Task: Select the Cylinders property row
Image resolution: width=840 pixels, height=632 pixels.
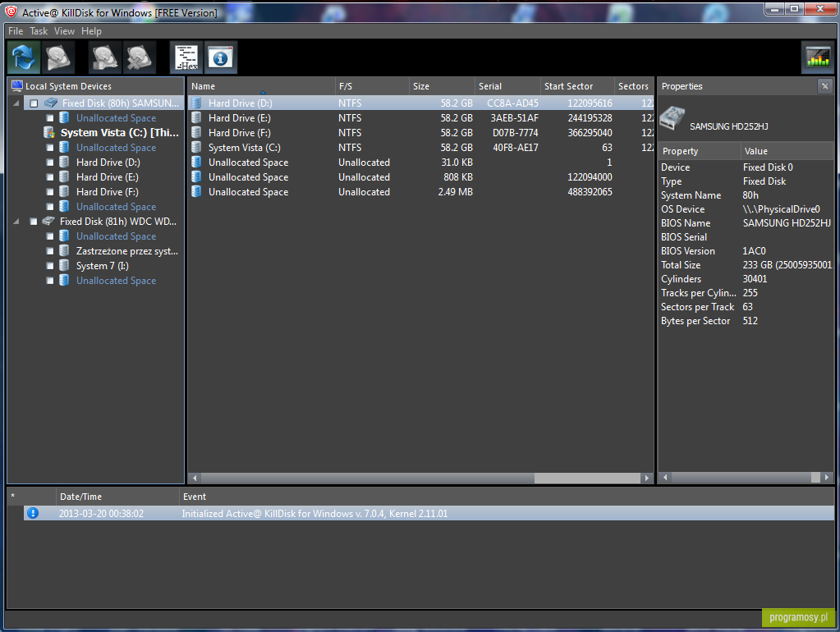Action: click(x=746, y=278)
